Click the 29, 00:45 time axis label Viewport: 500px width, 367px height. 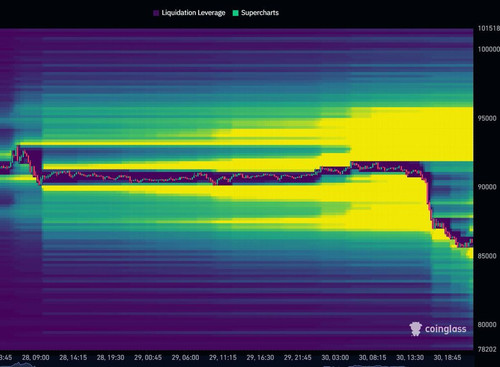tap(148, 358)
